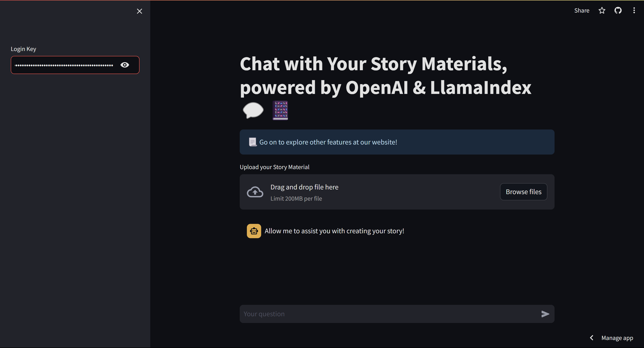The width and height of the screenshot is (644, 348).
Task: Star this app with the star icon
Action: coord(602,11)
